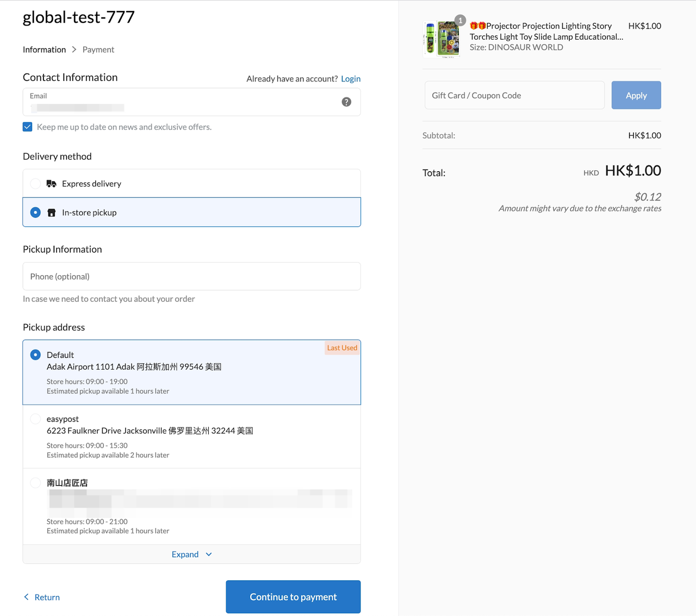Select the Express delivery radio button
The height and width of the screenshot is (616, 696).
35,184
